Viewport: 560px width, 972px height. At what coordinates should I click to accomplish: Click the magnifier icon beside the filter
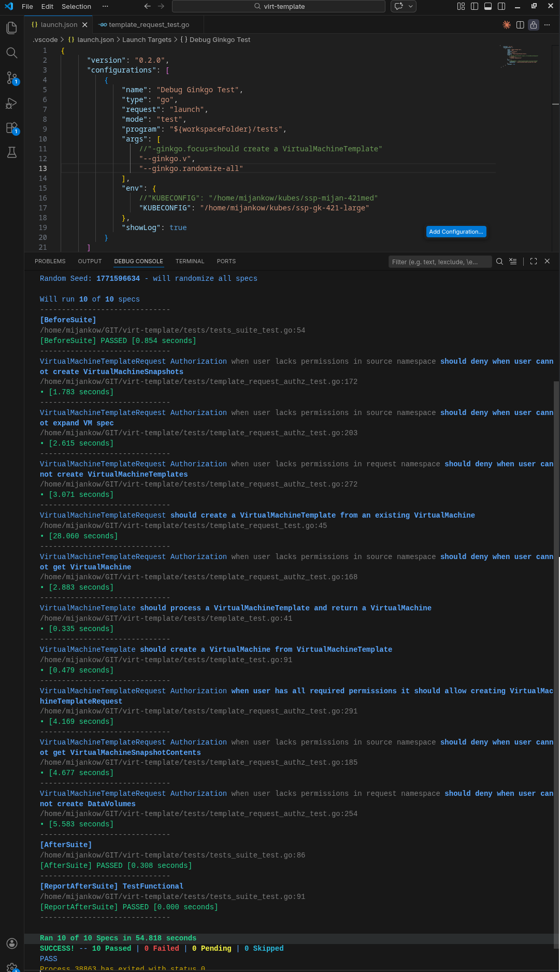click(499, 262)
